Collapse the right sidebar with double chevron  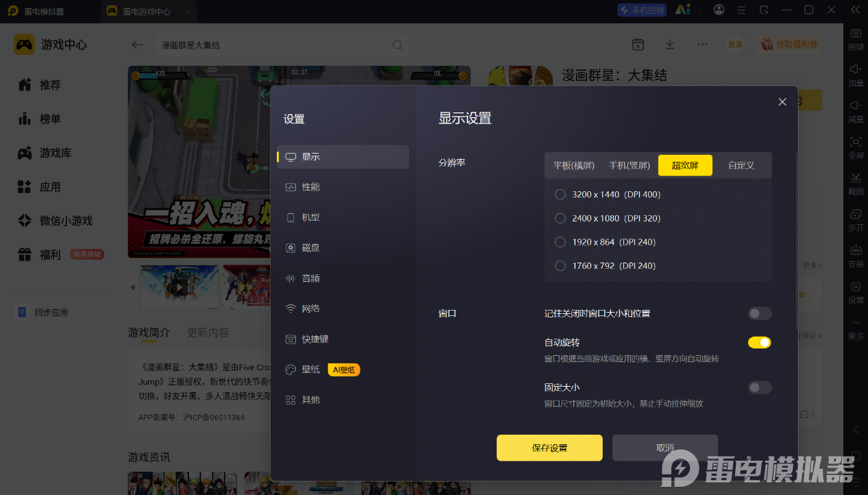(855, 10)
